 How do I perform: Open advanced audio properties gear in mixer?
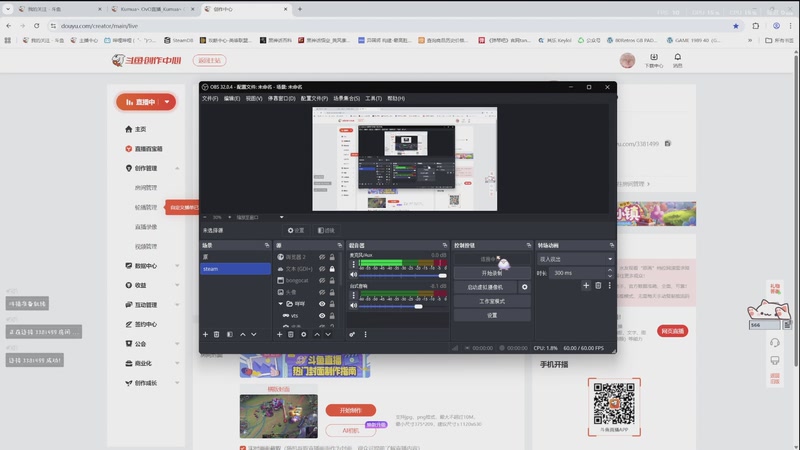(x=352, y=334)
